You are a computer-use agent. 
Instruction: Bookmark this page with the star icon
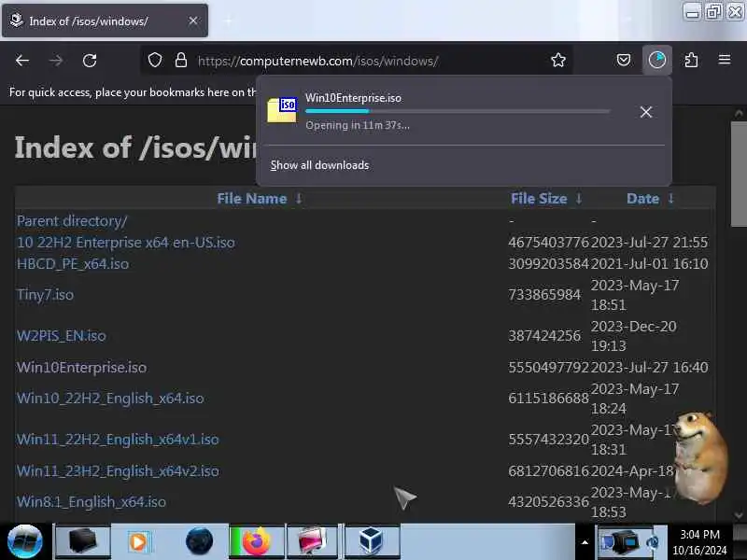tap(557, 60)
